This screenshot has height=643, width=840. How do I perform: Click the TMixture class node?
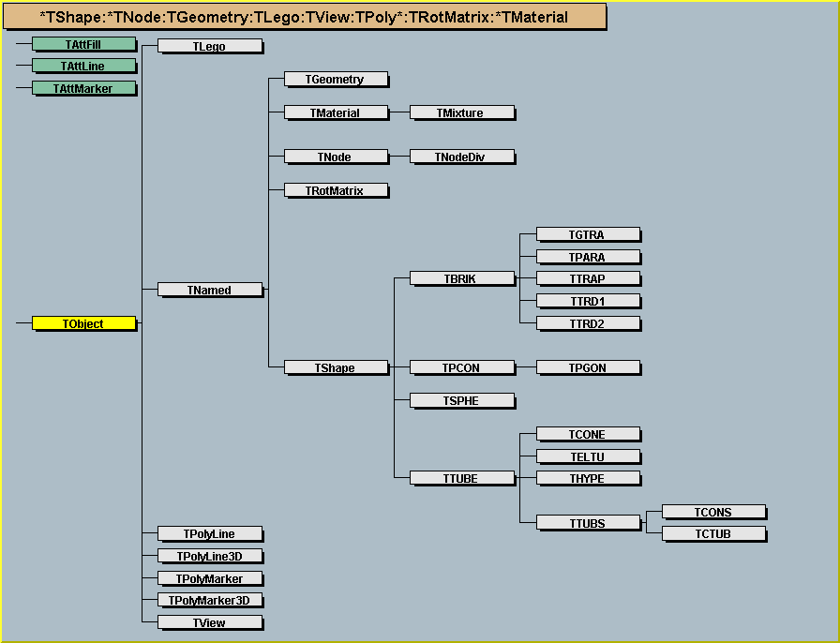tap(460, 112)
